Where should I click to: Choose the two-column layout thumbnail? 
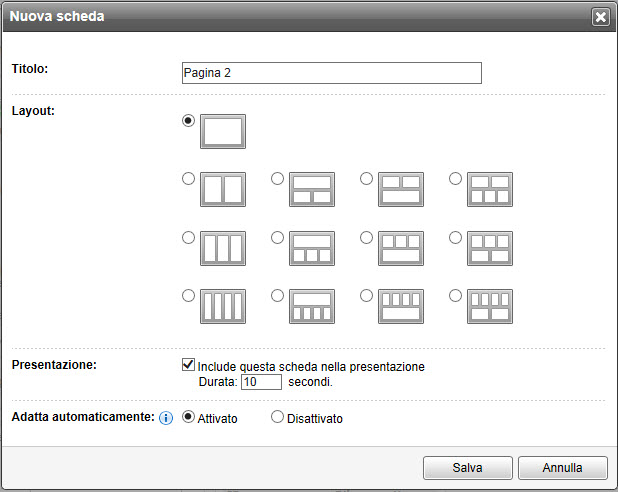[x=223, y=189]
